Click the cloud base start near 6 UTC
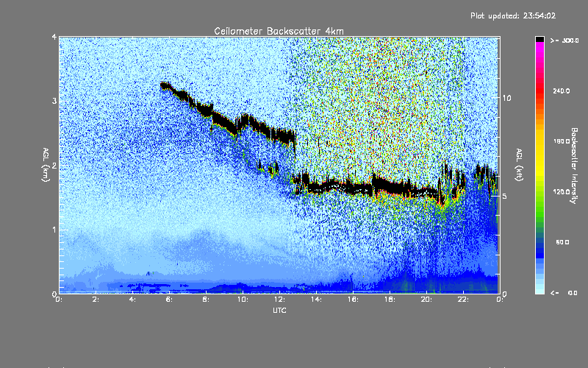 165,86
